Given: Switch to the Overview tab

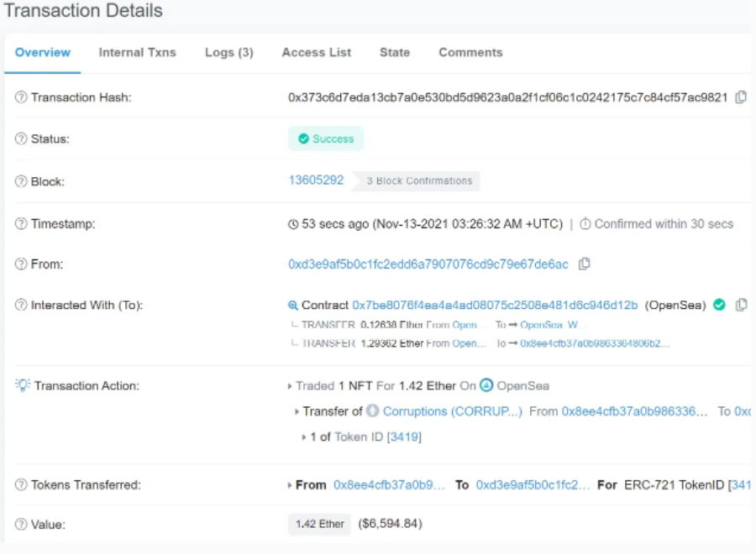Looking at the screenshot, I should [x=43, y=52].
